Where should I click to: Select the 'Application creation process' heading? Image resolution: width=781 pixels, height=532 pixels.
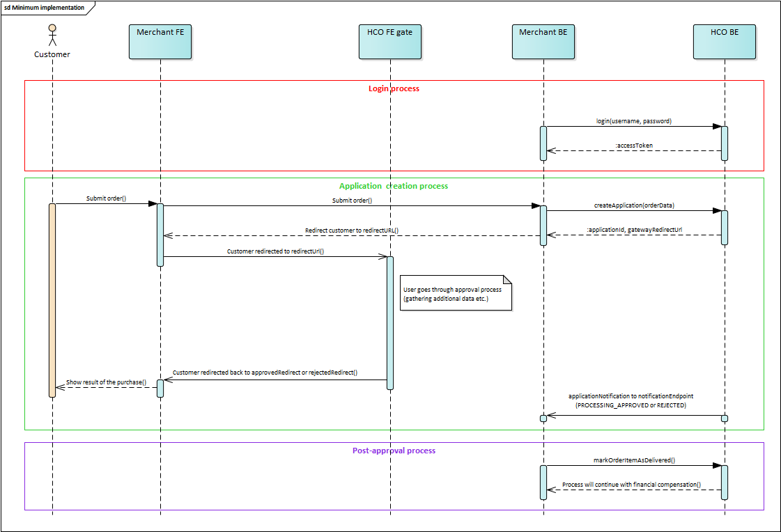coord(394,186)
